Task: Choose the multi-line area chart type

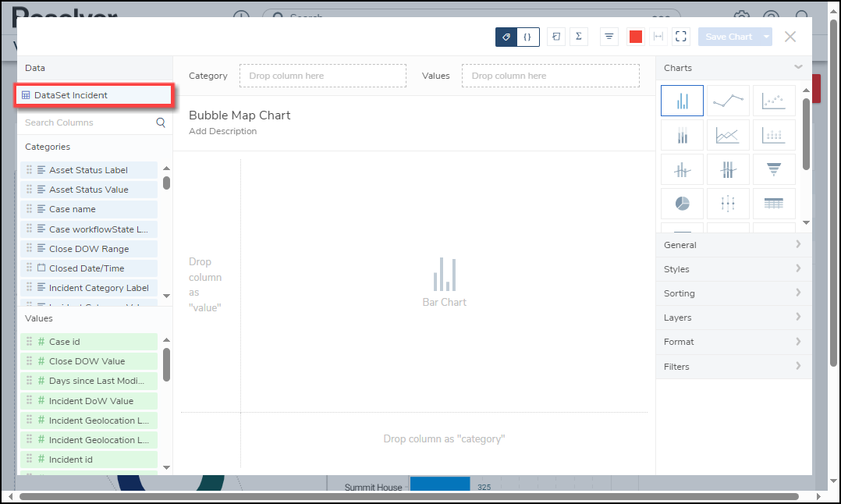Action: point(728,135)
